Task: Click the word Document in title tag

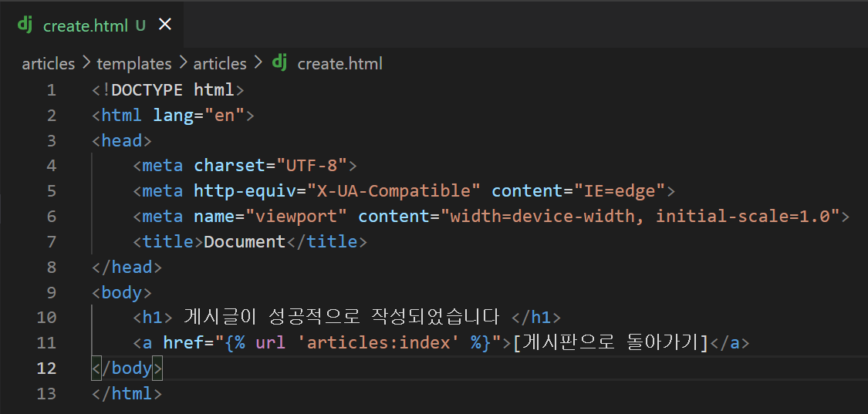Action: click(x=245, y=242)
